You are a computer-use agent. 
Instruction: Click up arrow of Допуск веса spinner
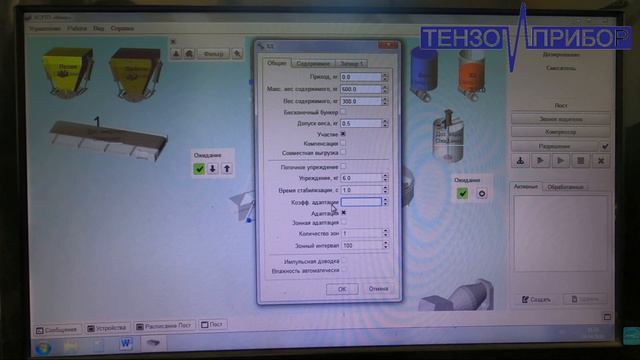coord(385,121)
